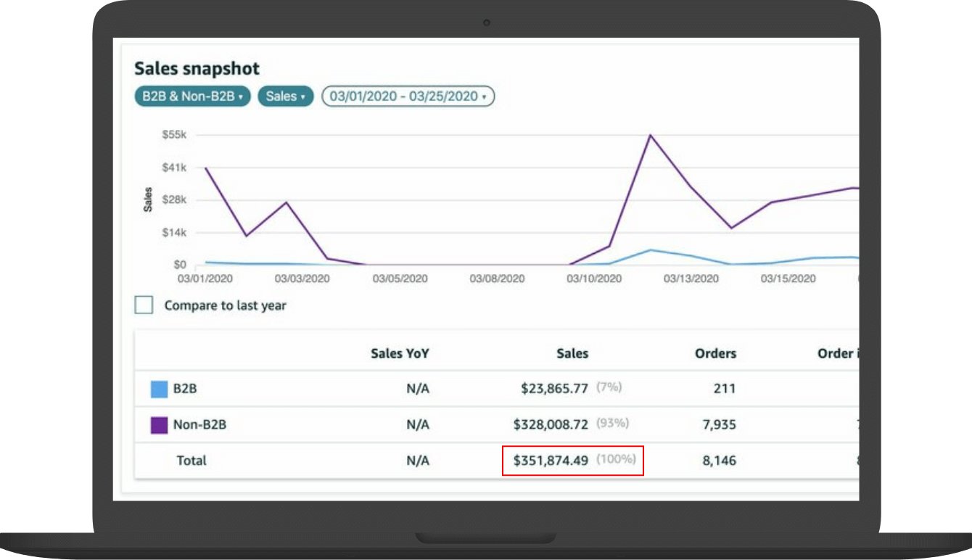This screenshot has width=972, height=560.
Task: Click the Sales snapshot heading
Action: click(x=197, y=69)
